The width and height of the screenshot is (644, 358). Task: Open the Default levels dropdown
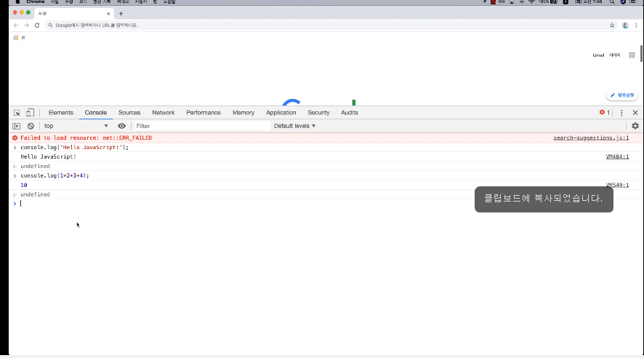295,126
